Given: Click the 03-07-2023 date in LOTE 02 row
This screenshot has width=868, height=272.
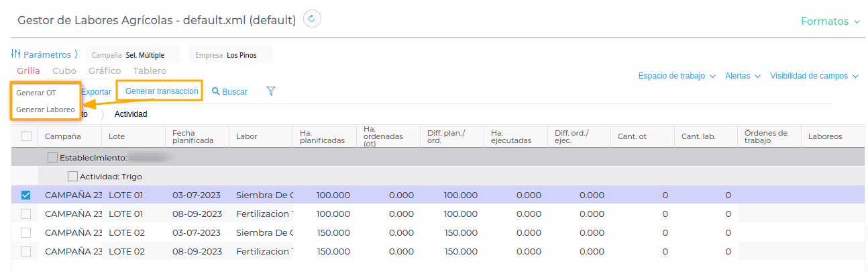Looking at the screenshot, I should pyautogui.click(x=197, y=233).
